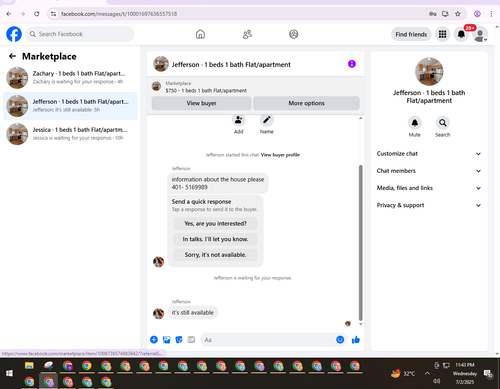Open the Groups icon in top navigation
The height and width of the screenshot is (389, 500).
294,34
